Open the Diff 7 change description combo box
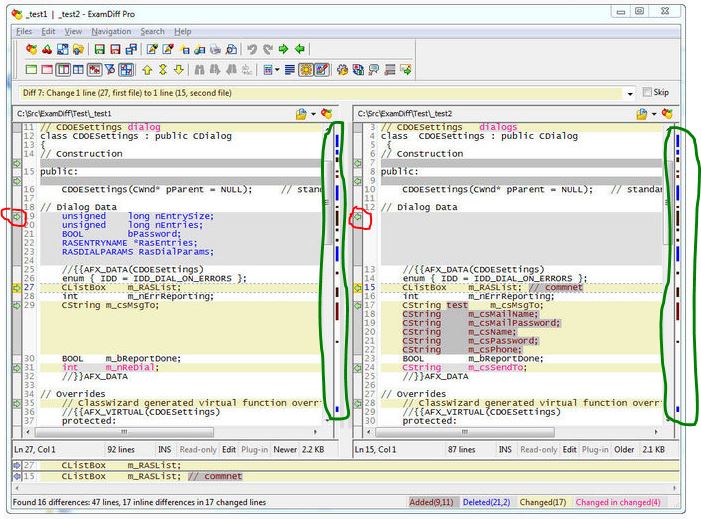Viewport: 701px width, 519px height. (x=327, y=93)
